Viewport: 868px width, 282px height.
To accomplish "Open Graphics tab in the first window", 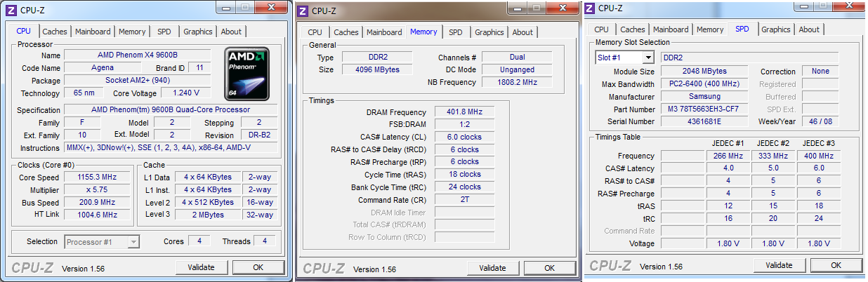I will 198,32.
